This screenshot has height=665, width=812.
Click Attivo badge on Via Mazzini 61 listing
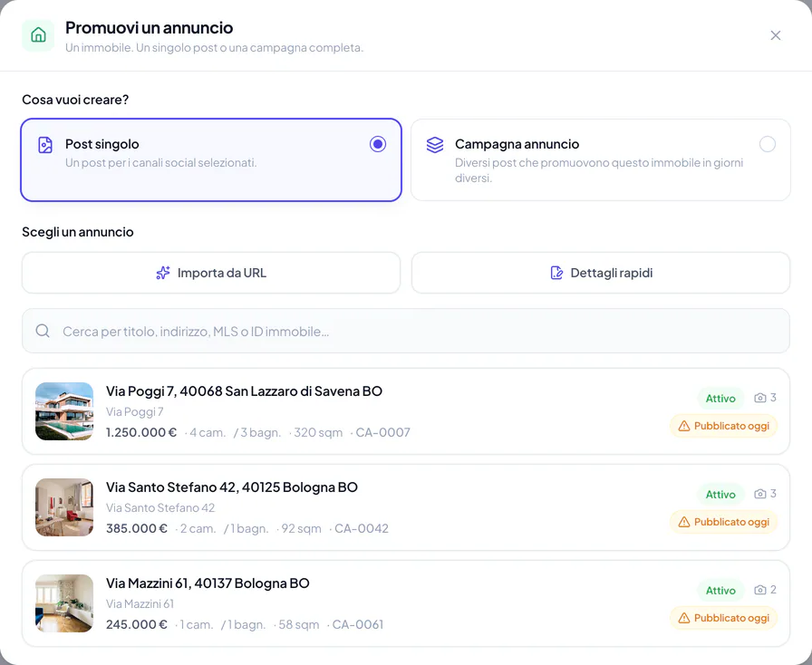point(720,591)
